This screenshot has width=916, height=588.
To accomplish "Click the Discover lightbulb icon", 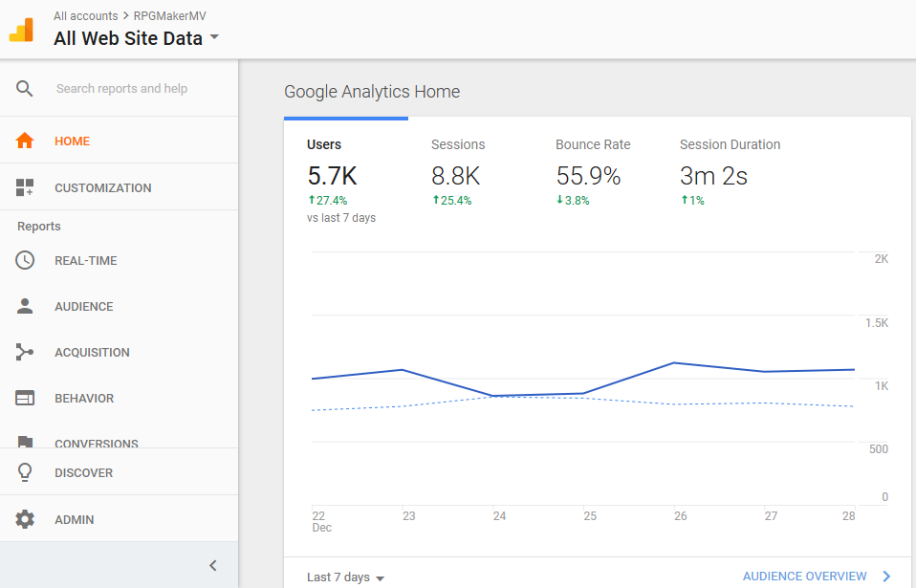I will coord(25,472).
